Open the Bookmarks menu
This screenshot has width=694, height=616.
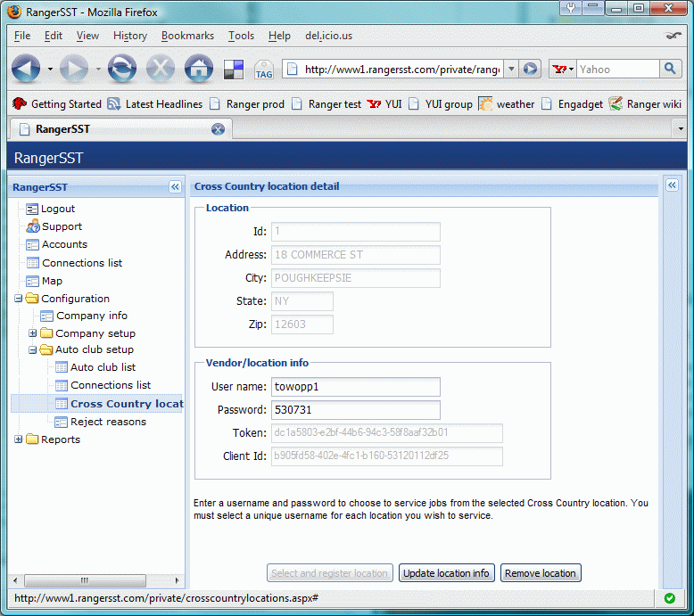tap(187, 36)
